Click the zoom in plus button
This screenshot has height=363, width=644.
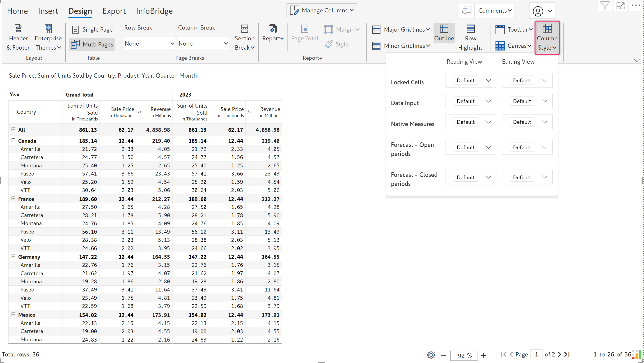click(484, 355)
